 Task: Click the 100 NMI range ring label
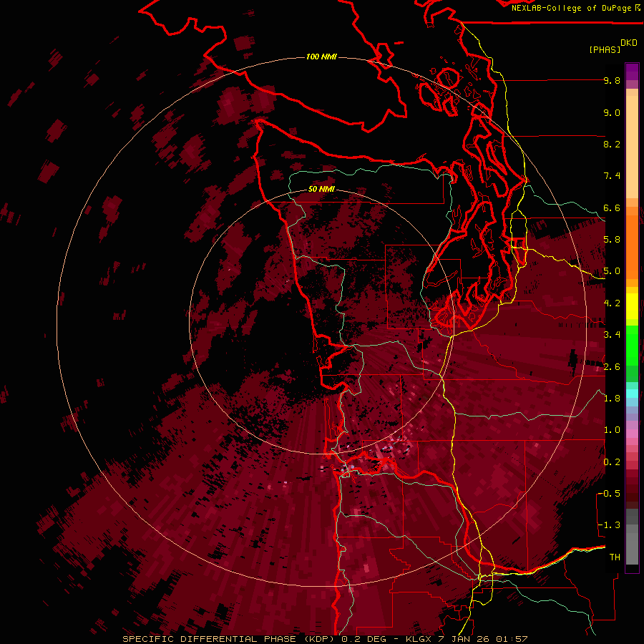click(x=321, y=57)
